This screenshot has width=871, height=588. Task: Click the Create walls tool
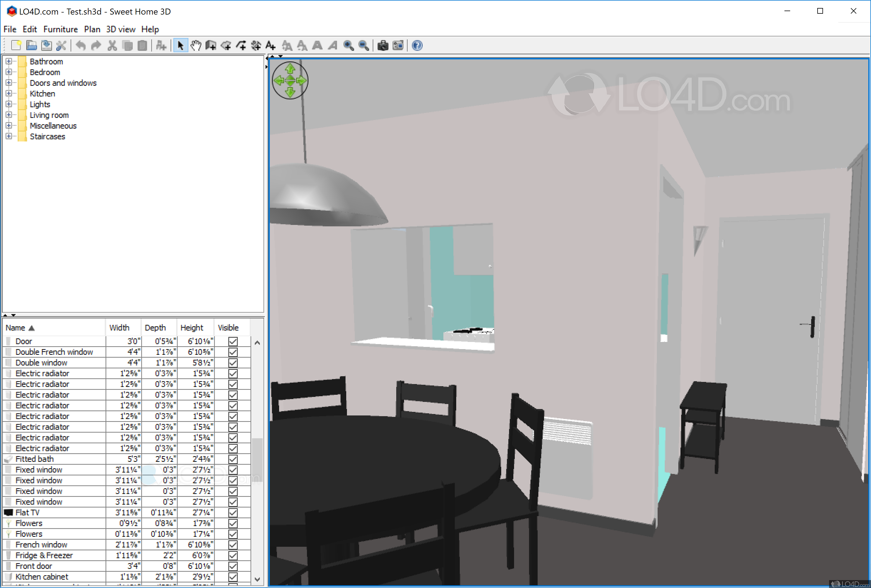pyautogui.click(x=211, y=46)
